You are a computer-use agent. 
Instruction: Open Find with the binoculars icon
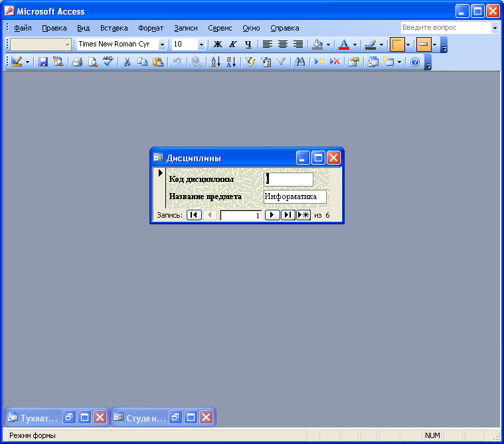coord(300,61)
